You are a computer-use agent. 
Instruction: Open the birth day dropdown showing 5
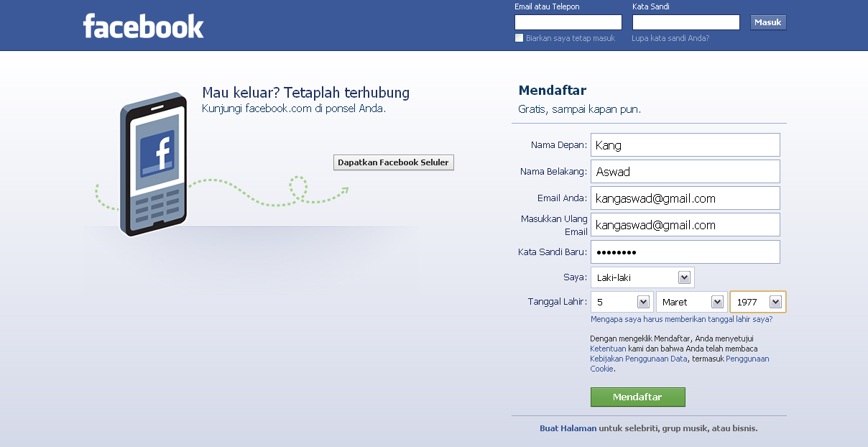(622, 302)
